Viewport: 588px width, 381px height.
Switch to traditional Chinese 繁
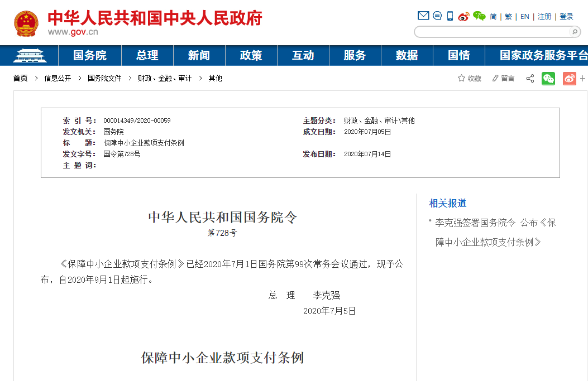(508, 17)
